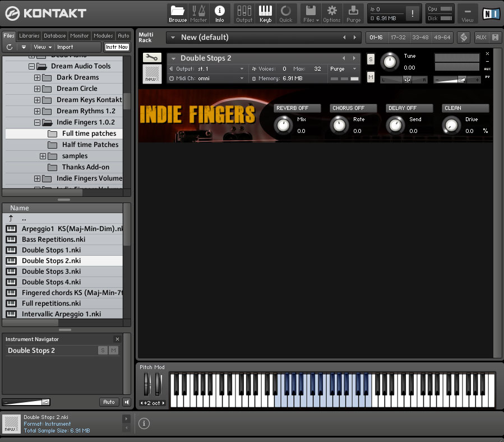The height and width of the screenshot is (442, 504).
Task: Open the Purge dropdown in instrument header
Action: (x=343, y=69)
